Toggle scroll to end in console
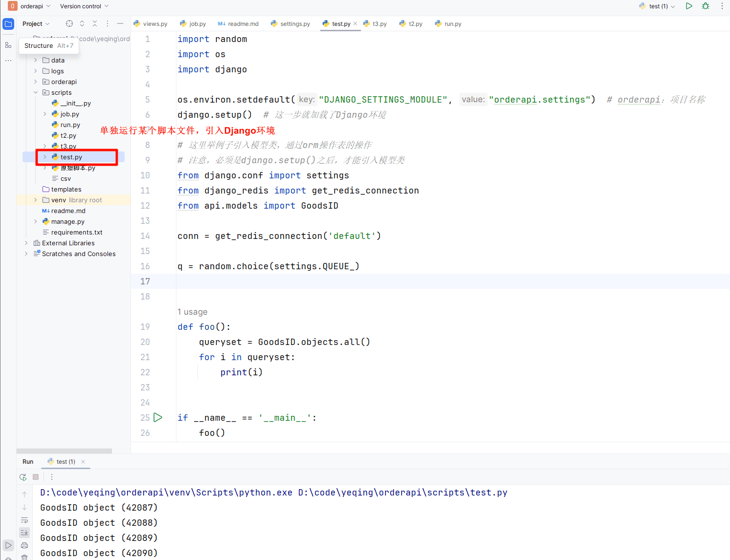Viewport: 730px width, 560px height. click(x=24, y=533)
